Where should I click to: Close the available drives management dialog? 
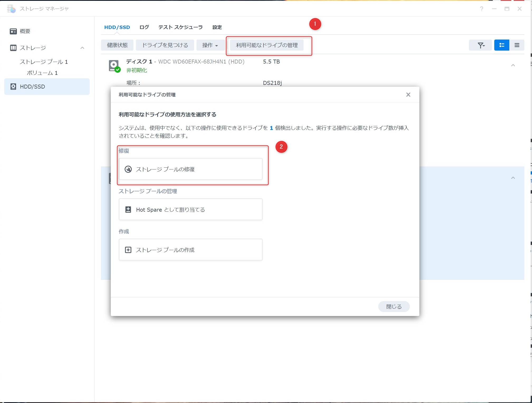coord(408,95)
